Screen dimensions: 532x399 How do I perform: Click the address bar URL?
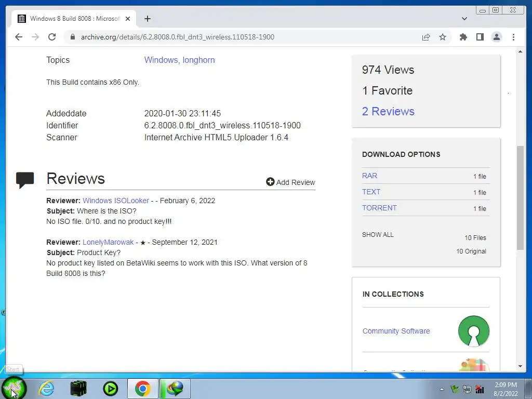(x=178, y=37)
